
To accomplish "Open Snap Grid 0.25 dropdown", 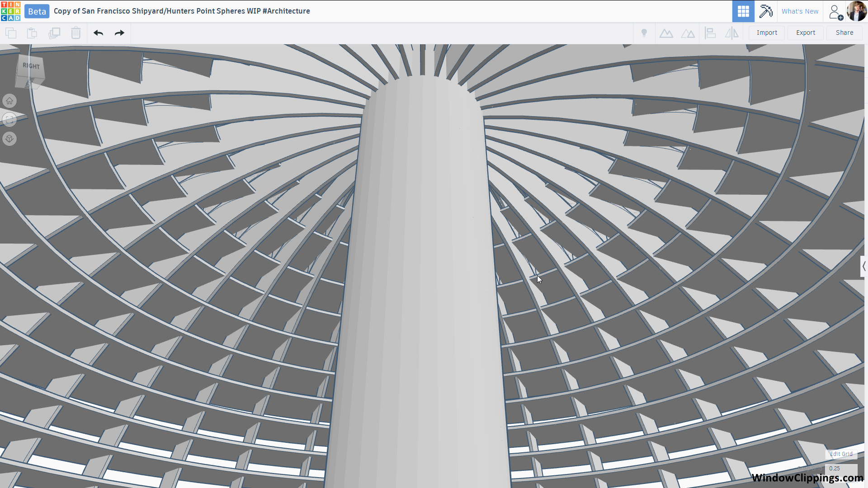I will pos(841,469).
